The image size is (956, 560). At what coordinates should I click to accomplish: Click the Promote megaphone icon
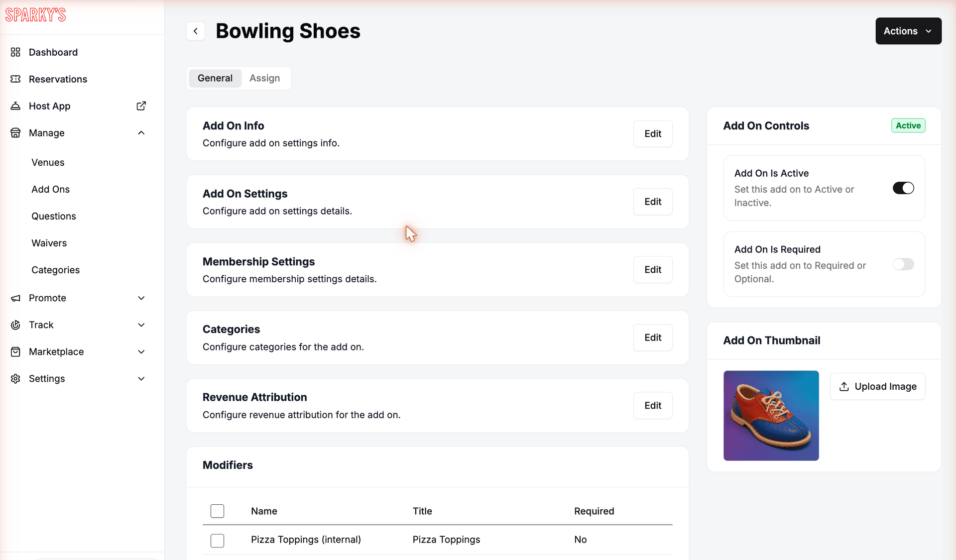(x=15, y=298)
